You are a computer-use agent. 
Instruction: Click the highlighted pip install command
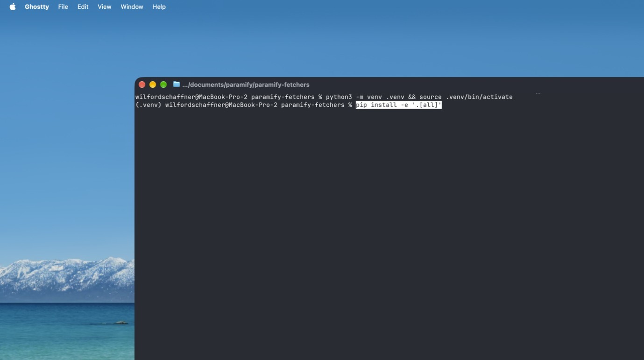tap(399, 105)
